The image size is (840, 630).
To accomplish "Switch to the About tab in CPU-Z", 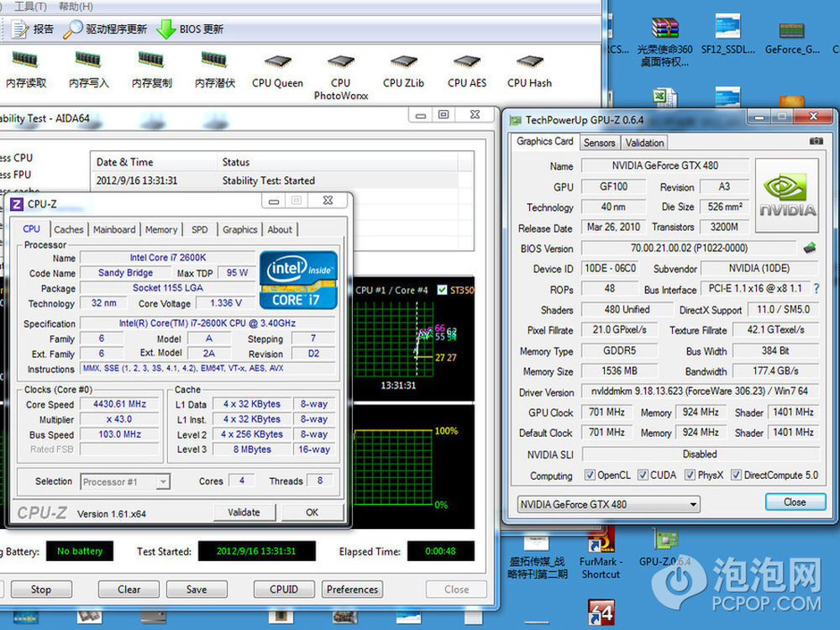I will coord(280,229).
